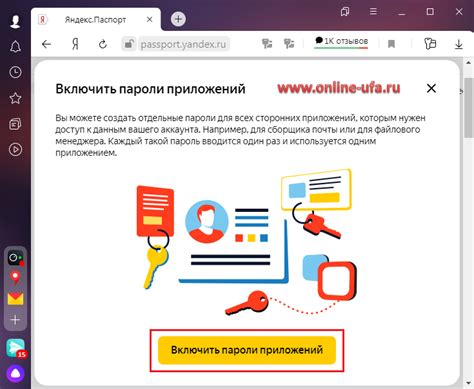Open the downloads arrow icon
The width and height of the screenshot is (474, 389).
pos(459,44)
